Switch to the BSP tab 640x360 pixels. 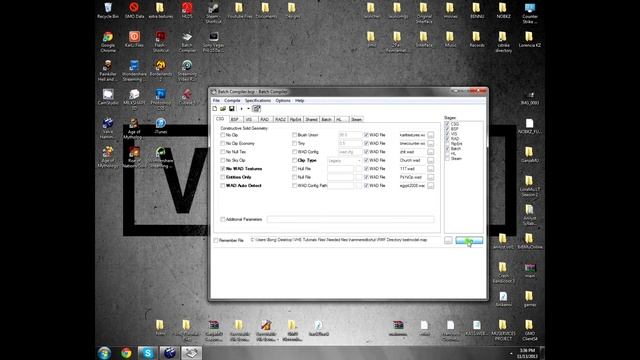pos(235,119)
